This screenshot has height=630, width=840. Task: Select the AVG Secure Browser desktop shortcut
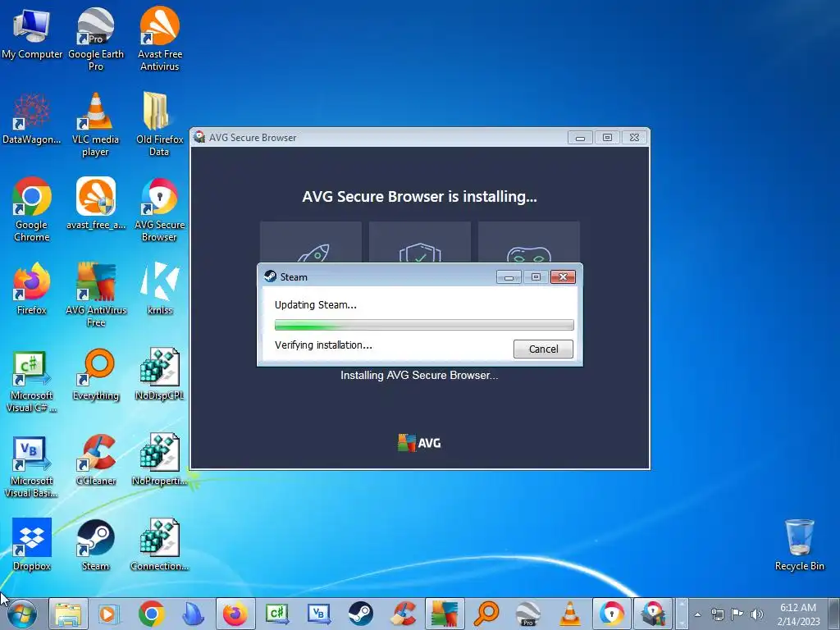(x=160, y=209)
